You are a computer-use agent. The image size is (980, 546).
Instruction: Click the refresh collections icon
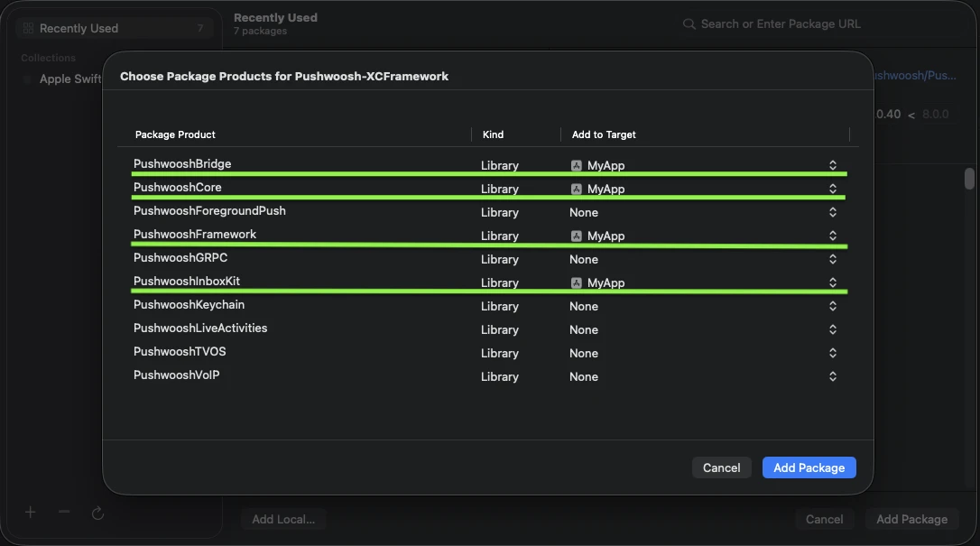pos(97,514)
